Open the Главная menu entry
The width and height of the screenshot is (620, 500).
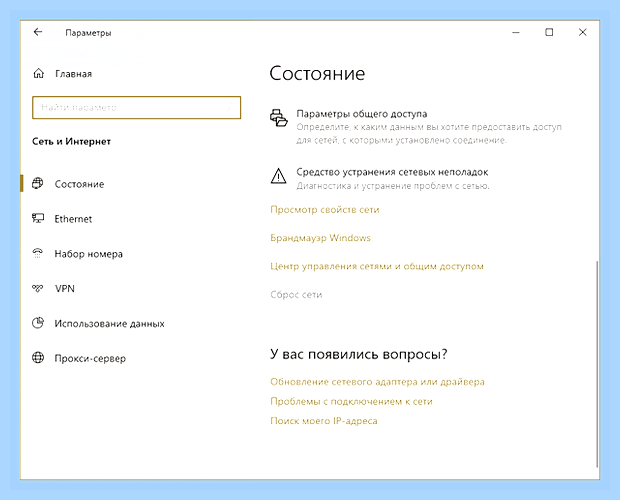click(x=73, y=74)
